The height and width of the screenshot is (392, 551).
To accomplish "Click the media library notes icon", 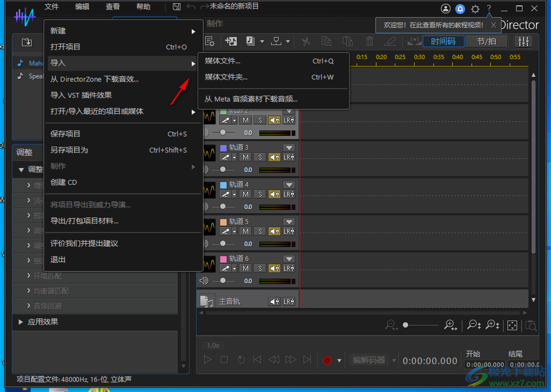I will pyautogui.click(x=250, y=41).
